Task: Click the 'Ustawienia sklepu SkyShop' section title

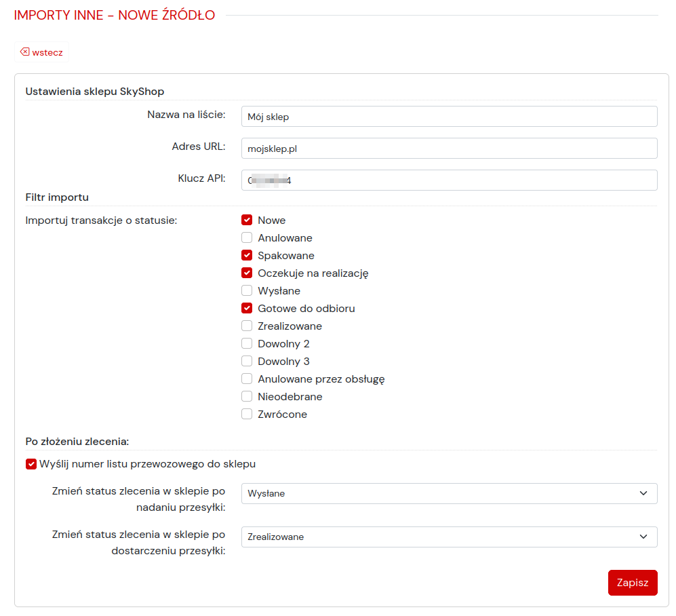Action: (95, 92)
